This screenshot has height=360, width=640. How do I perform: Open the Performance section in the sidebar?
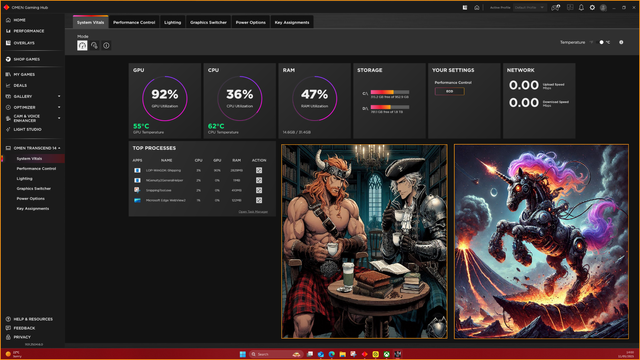25,31
